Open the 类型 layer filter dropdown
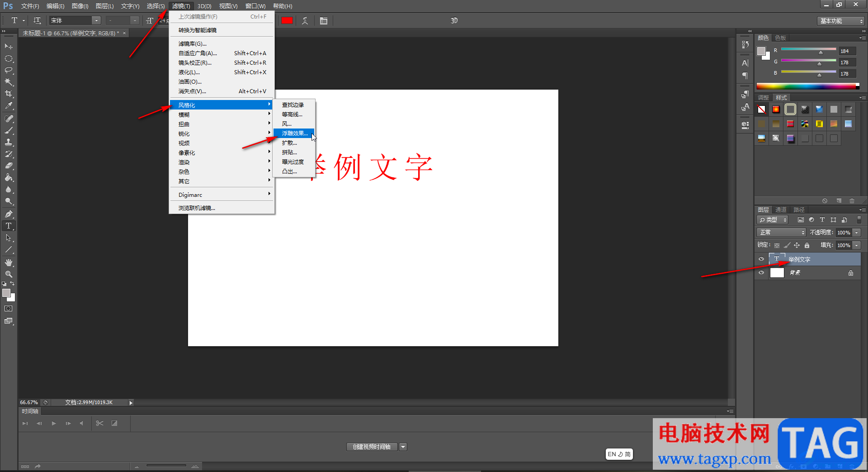Screen dimensions: 868x472 coord(773,220)
